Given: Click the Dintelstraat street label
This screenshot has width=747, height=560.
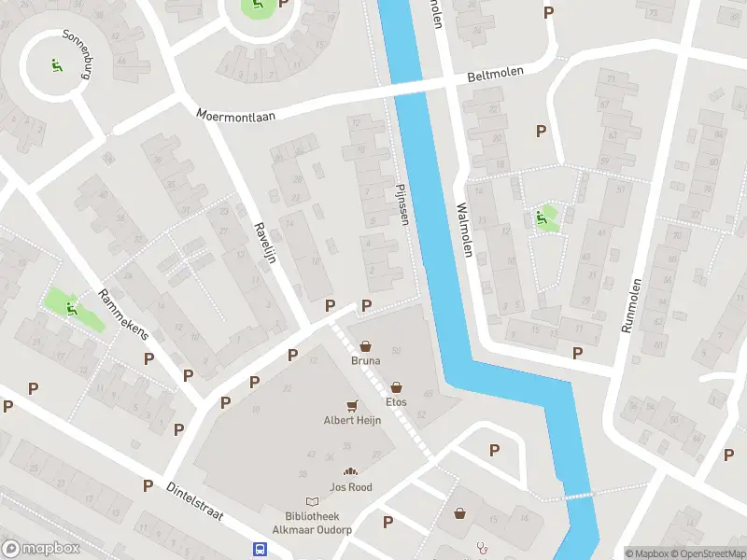Looking at the screenshot, I should point(195,501).
